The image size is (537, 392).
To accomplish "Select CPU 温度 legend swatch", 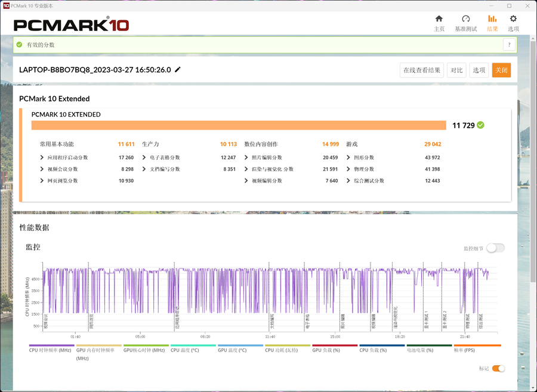I will (x=193, y=345).
